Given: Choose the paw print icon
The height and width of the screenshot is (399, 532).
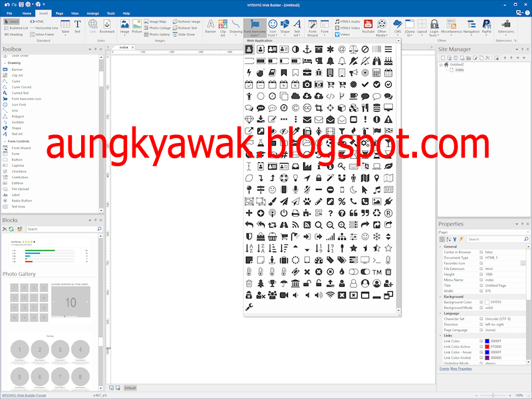Looking at the screenshot, I should (307, 201).
